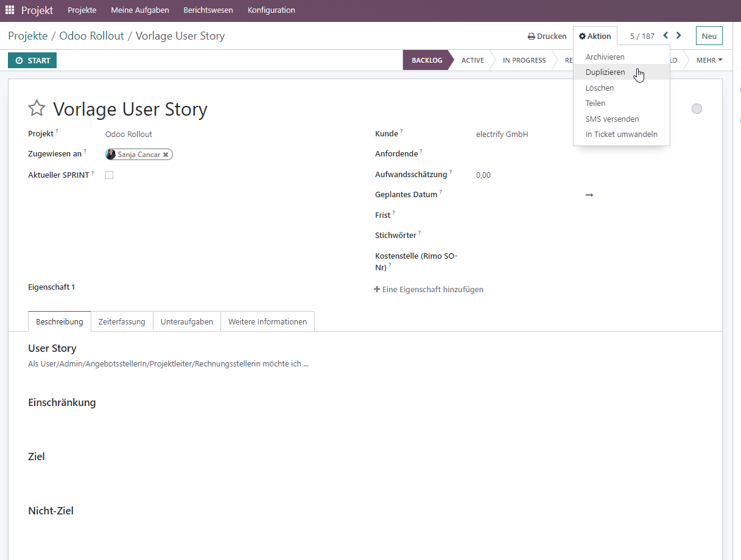Click the Geplantes Datum label
741x560 pixels.
[406, 195]
